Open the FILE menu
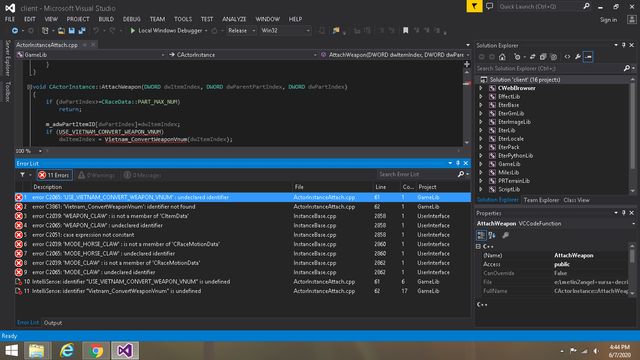 tap(10, 19)
